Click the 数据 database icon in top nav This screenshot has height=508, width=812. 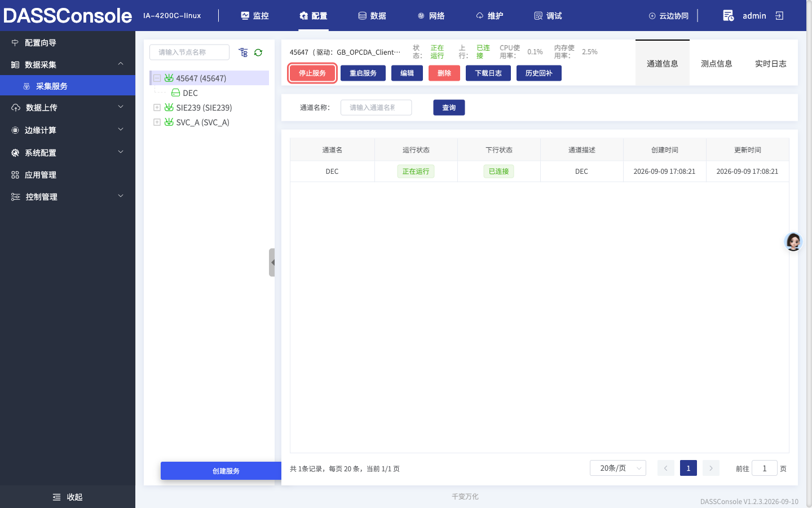pyautogui.click(x=363, y=16)
